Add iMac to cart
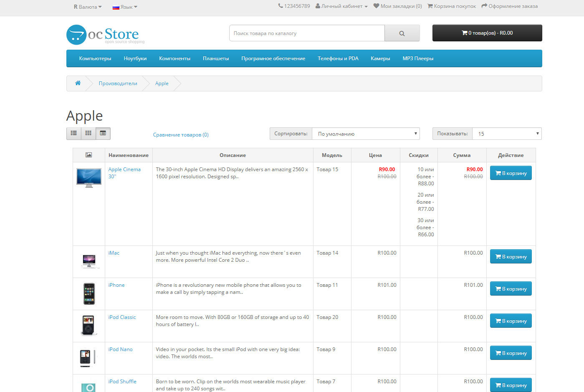The height and width of the screenshot is (392, 584). click(x=511, y=257)
